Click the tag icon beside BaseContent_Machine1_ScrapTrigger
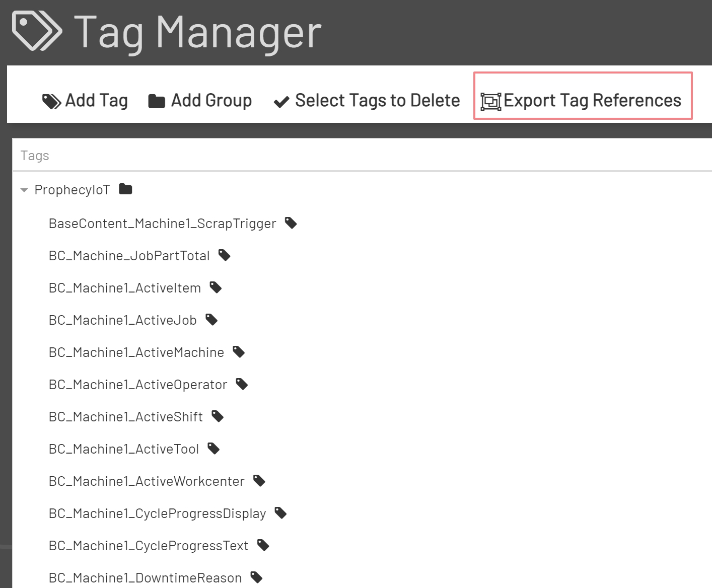 point(291,223)
